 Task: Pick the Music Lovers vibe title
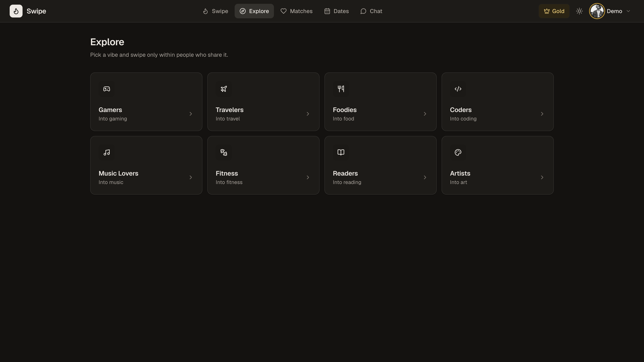pyautogui.click(x=118, y=173)
